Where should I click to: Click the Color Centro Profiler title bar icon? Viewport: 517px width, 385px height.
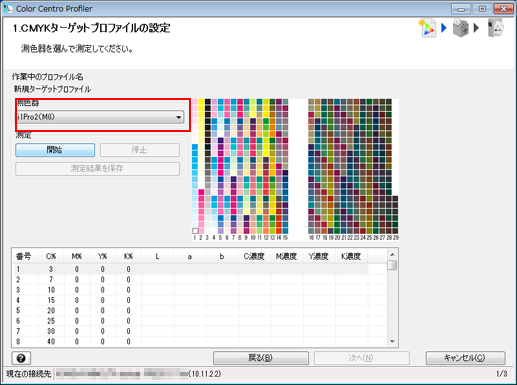pyautogui.click(x=8, y=8)
